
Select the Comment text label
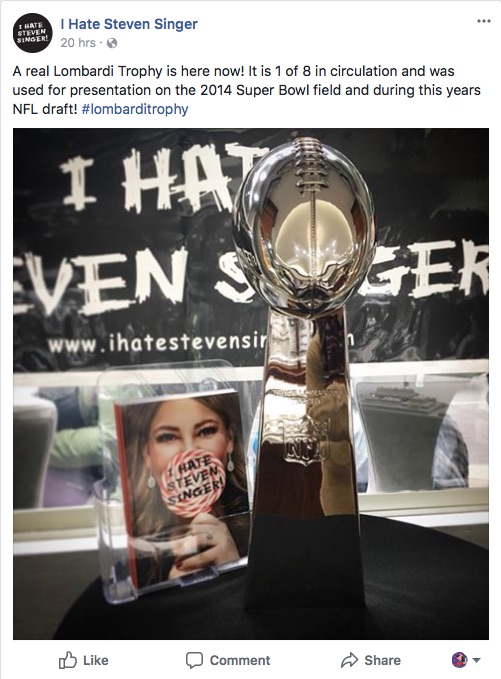coord(240,660)
